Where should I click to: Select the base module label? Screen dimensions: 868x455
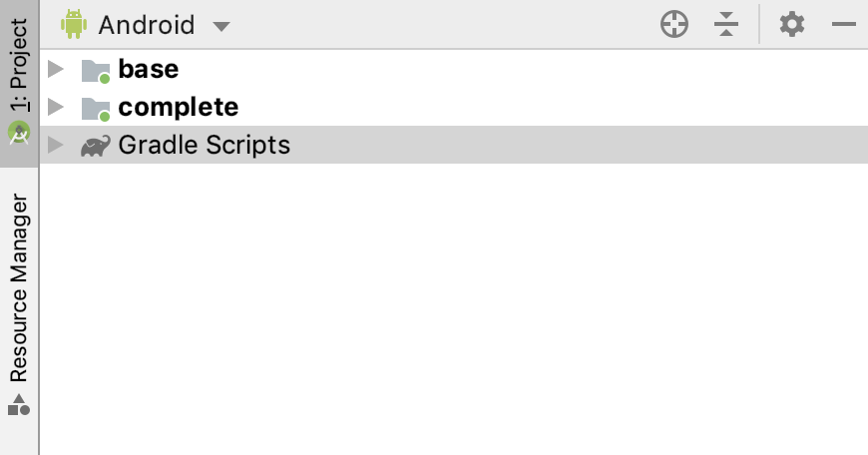[149, 69]
